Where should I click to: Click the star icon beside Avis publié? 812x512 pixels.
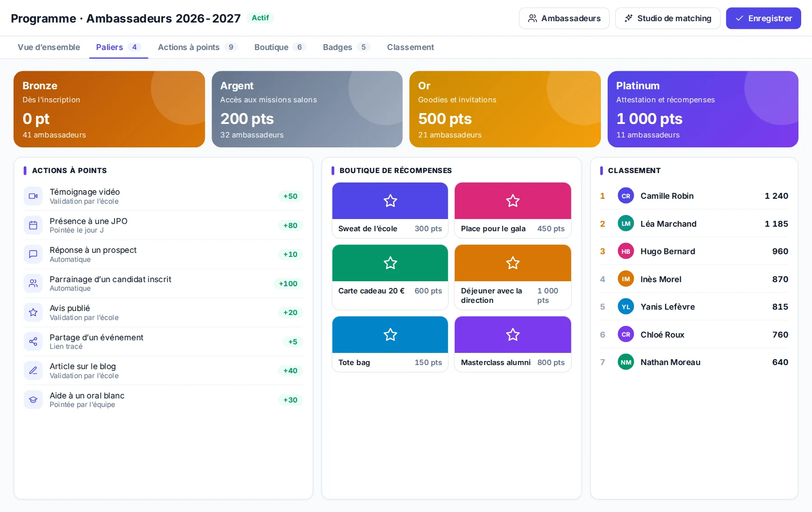[33, 312]
